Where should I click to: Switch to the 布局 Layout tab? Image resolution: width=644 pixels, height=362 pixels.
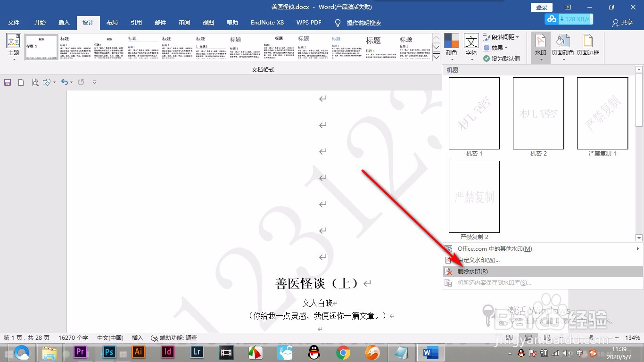coord(112,23)
